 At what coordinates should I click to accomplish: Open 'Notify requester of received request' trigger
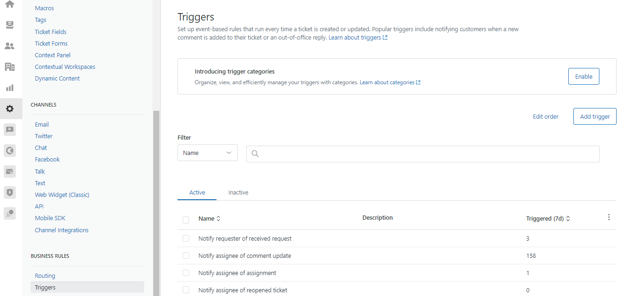(245, 238)
